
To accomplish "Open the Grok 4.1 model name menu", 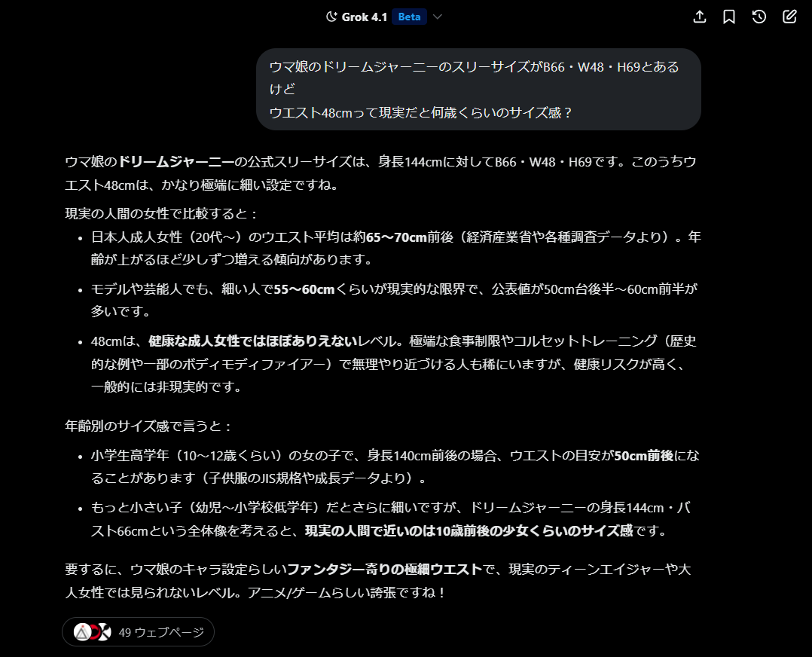I will pos(365,17).
